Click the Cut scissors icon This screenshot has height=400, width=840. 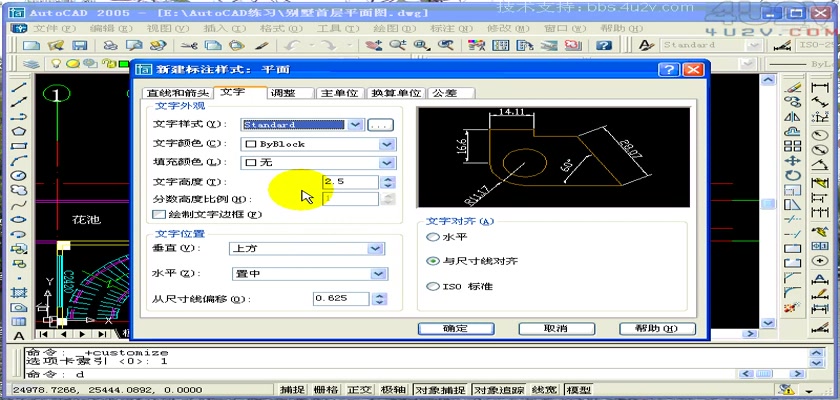[x=189, y=46]
